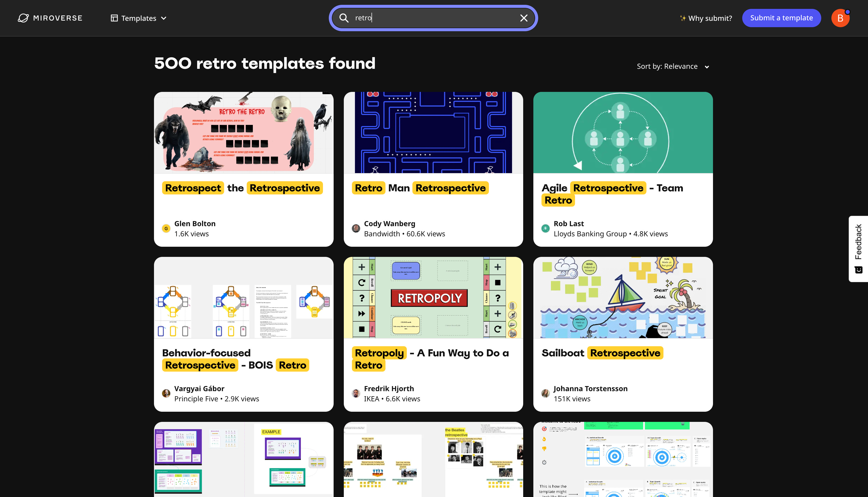Open Agile Retrospective - Team Retro title
This screenshot has height=497, width=868.
(612, 193)
